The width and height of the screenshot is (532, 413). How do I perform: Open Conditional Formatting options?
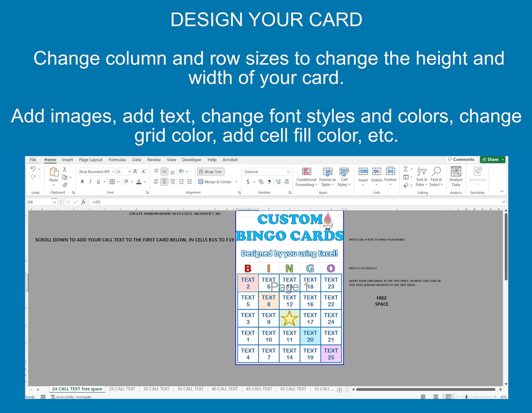pos(306,171)
